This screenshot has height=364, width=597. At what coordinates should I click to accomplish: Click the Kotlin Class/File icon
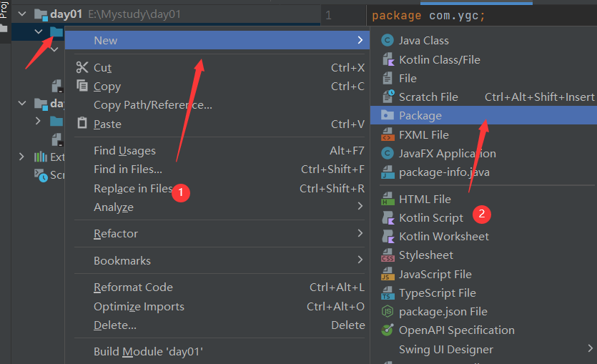tap(388, 60)
